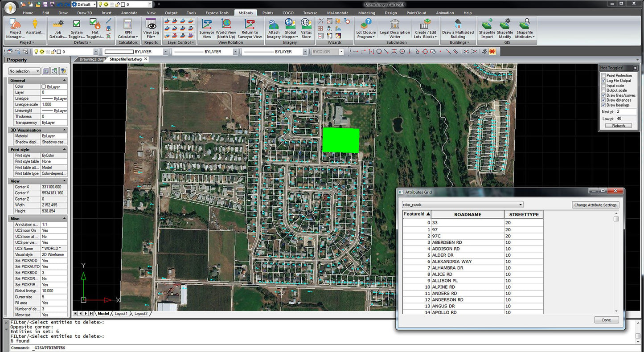Select the Shapefile Import tool

click(487, 28)
